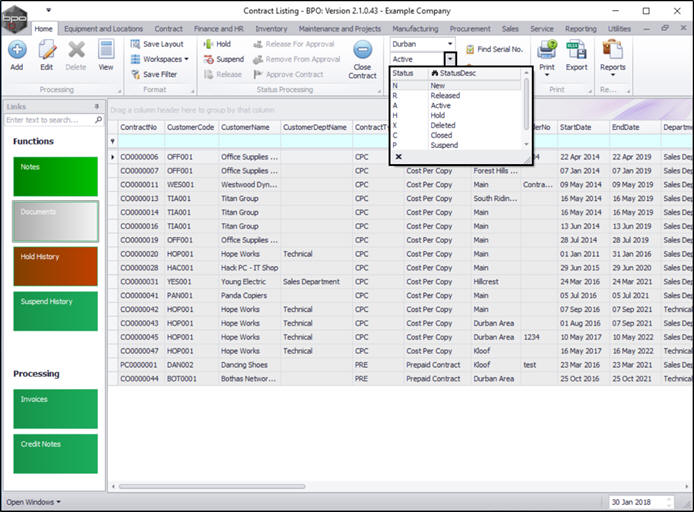
Task: Select Released in status dropdown list
Action: coord(445,96)
